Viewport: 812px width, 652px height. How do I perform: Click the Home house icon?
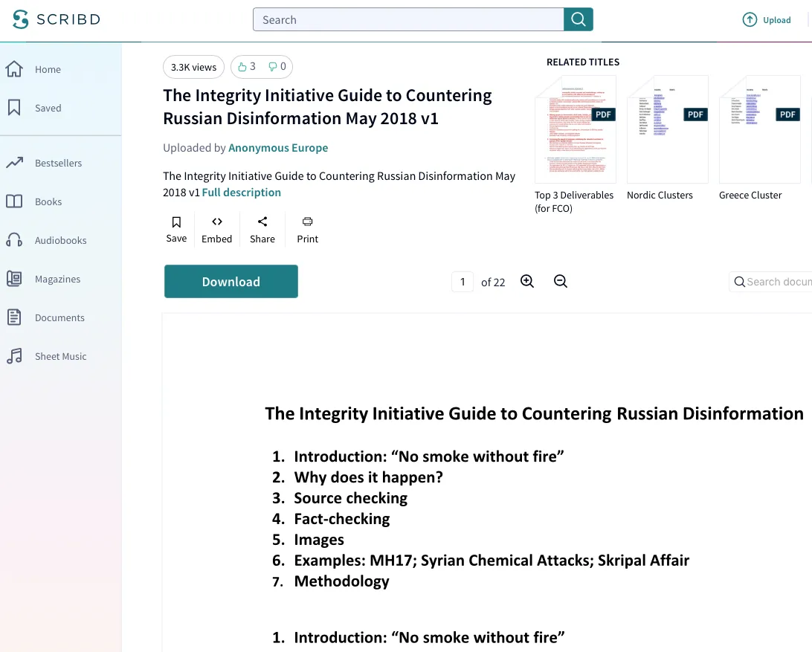tap(14, 69)
